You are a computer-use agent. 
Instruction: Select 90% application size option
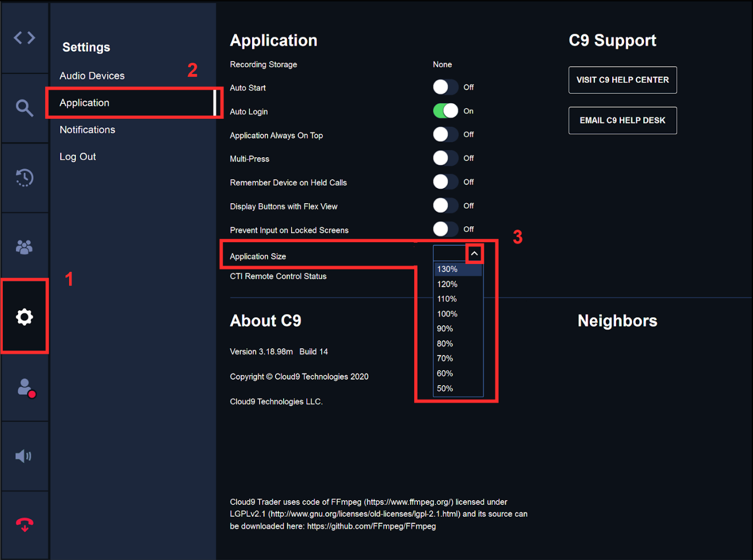(458, 328)
